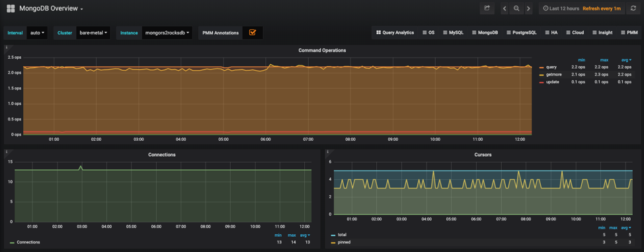Click the query legend color swatch

pos(542,67)
